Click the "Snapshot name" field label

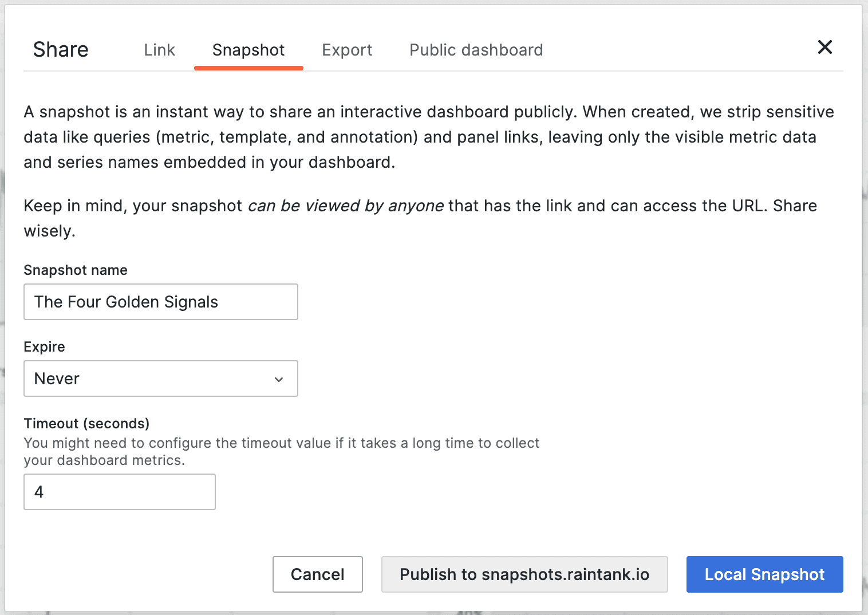point(76,270)
